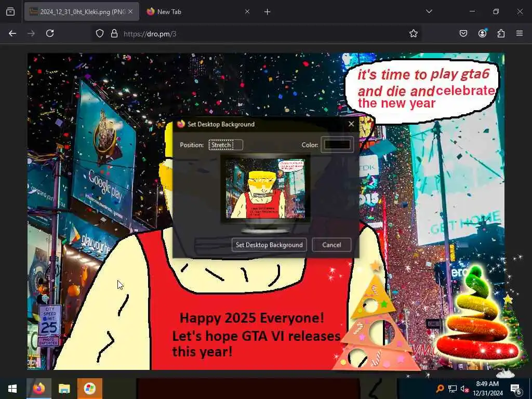
Task: Open network status tray icon
Action: 453,389
